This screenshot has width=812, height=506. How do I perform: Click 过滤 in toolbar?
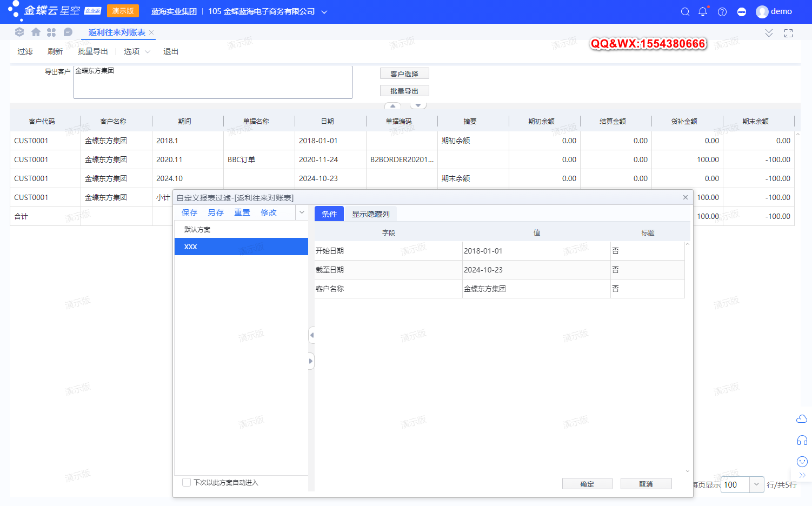(25, 51)
